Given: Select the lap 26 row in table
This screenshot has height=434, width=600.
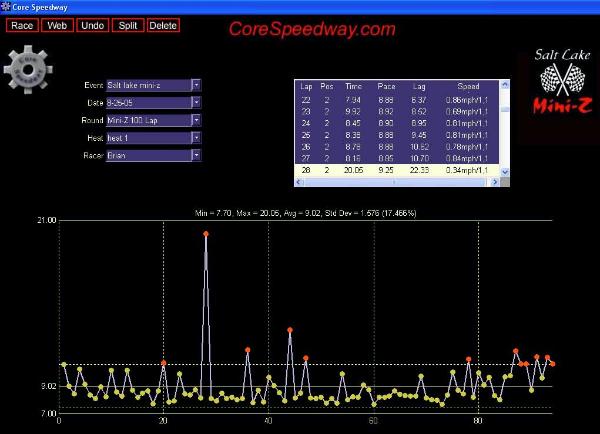Looking at the screenshot, I should 397,147.
